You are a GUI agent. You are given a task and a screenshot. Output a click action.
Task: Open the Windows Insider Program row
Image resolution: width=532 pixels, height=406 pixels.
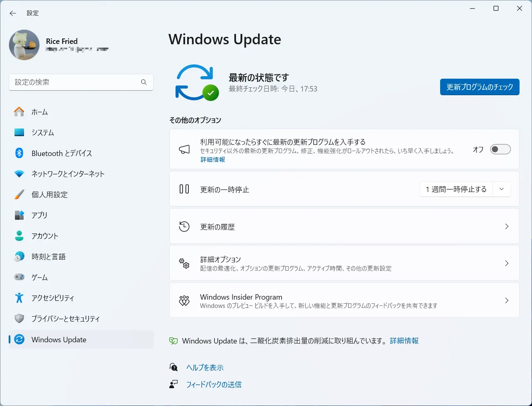[x=344, y=300]
